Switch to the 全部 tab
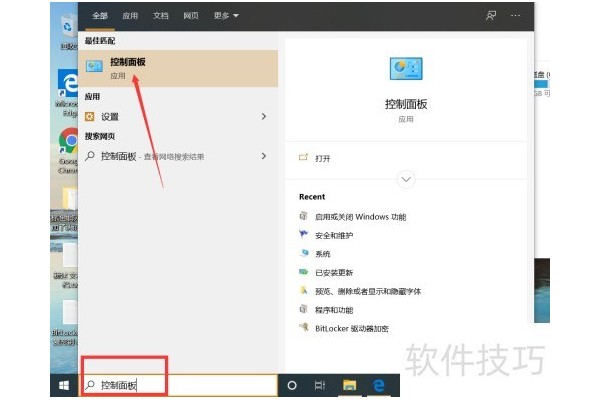The height and width of the screenshot is (400, 600). [x=100, y=16]
